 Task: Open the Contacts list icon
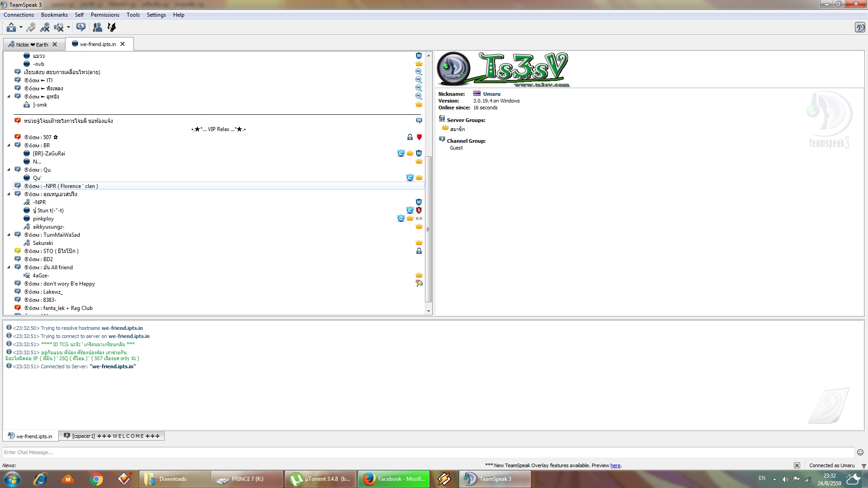(97, 28)
